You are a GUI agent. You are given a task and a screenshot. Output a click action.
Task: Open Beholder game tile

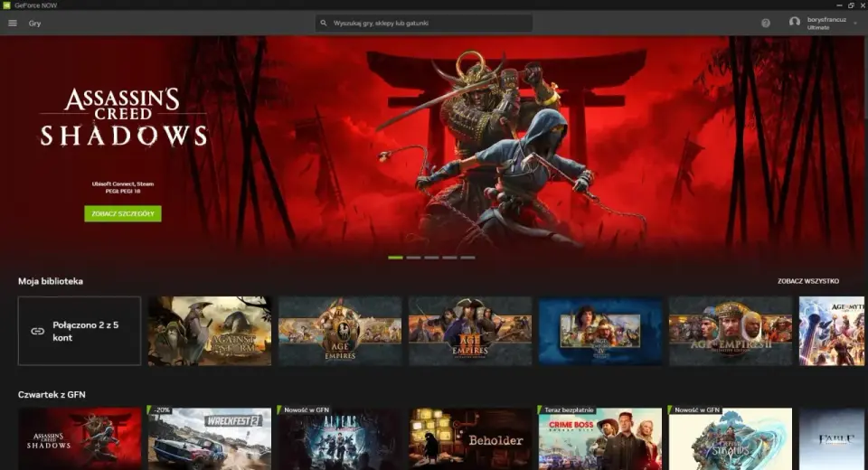coord(470,439)
